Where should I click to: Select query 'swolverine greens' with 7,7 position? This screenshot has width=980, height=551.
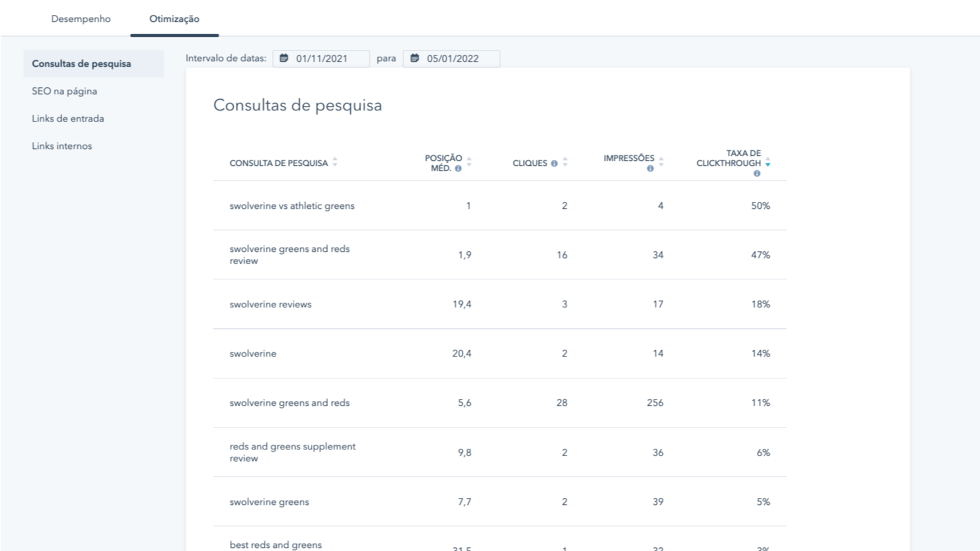(x=269, y=502)
